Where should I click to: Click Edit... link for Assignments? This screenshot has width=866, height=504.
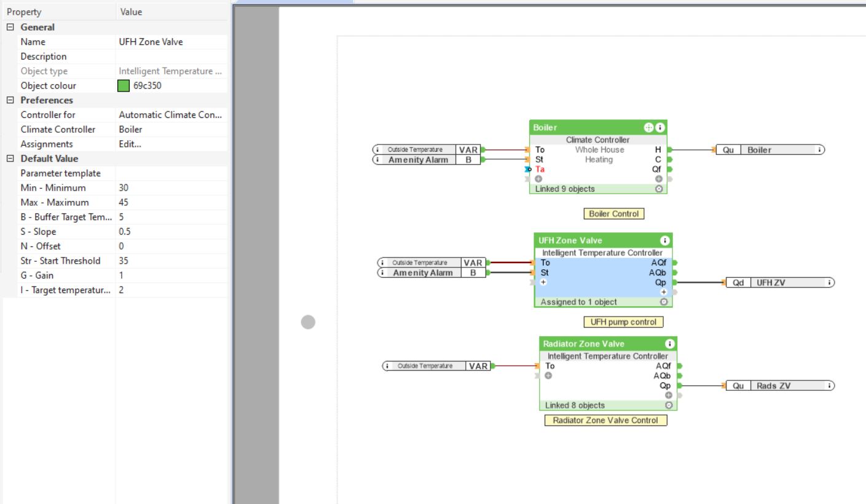coord(130,144)
